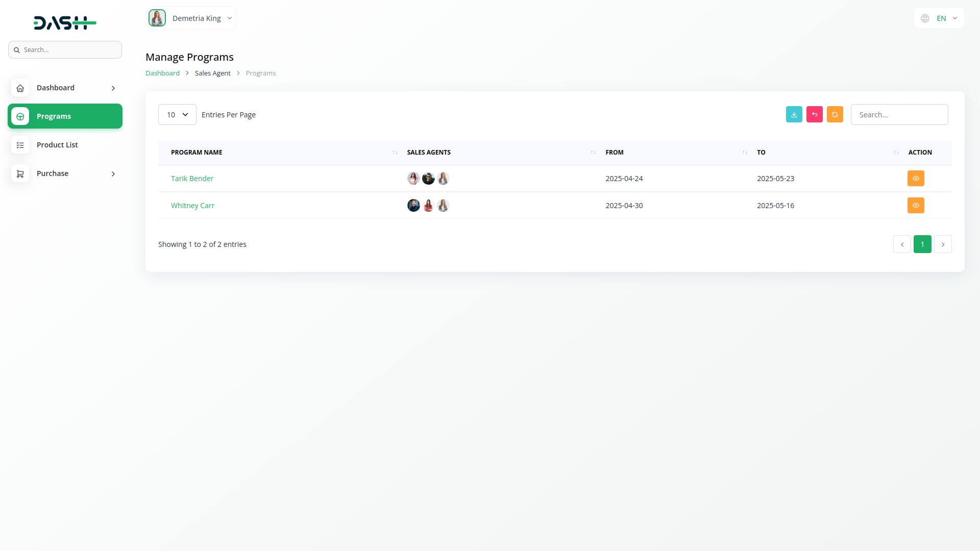The width and height of the screenshot is (980, 551).
Task: Open Dashboard in the sidebar
Action: (x=65, y=88)
